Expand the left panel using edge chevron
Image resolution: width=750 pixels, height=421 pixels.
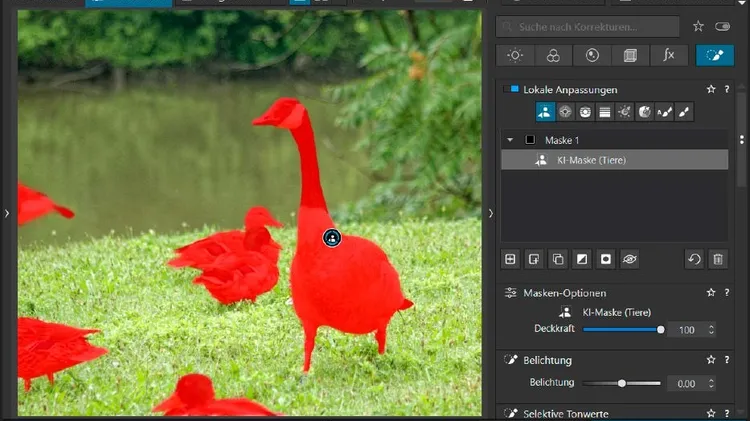coord(7,213)
